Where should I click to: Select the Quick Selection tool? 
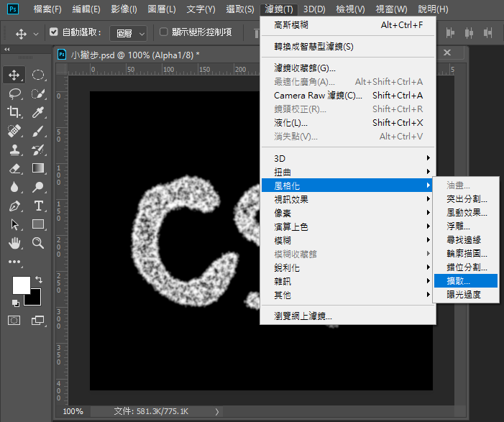[38, 93]
